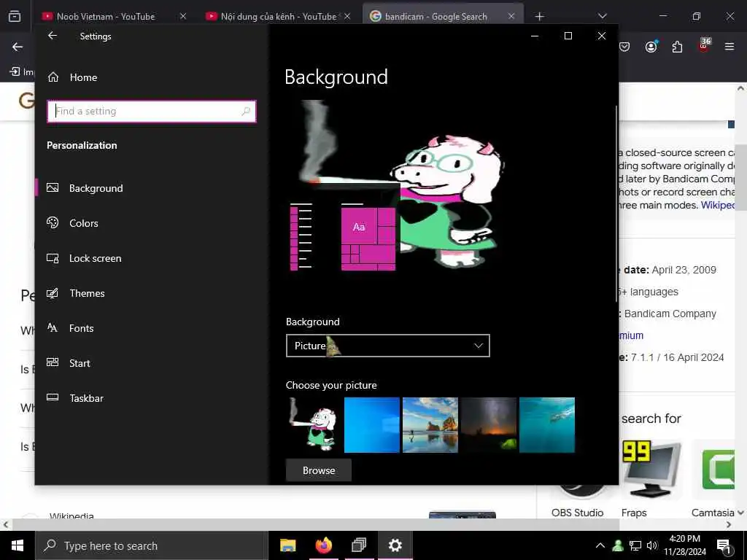This screenshot has width=747, height=560.
Task: Expand the Background Picture dropdown
Action: [388, 346]
